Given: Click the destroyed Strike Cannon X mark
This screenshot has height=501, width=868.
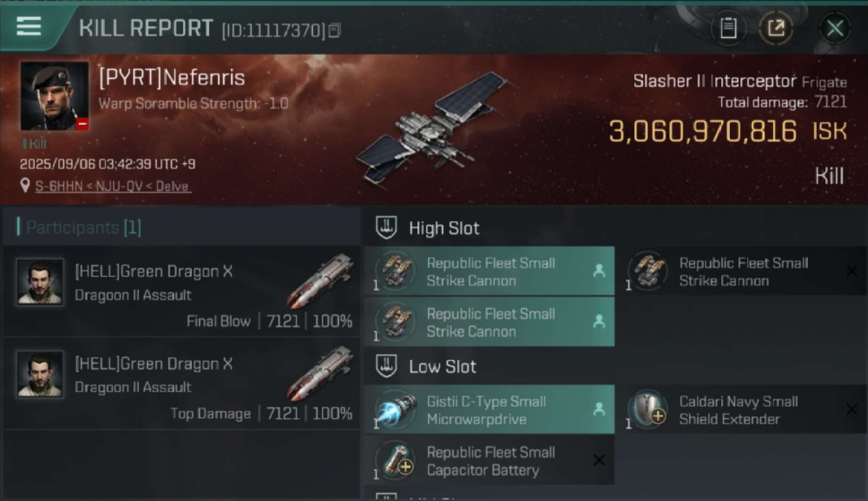Looking at the screenshot, I should pos(851,271).
